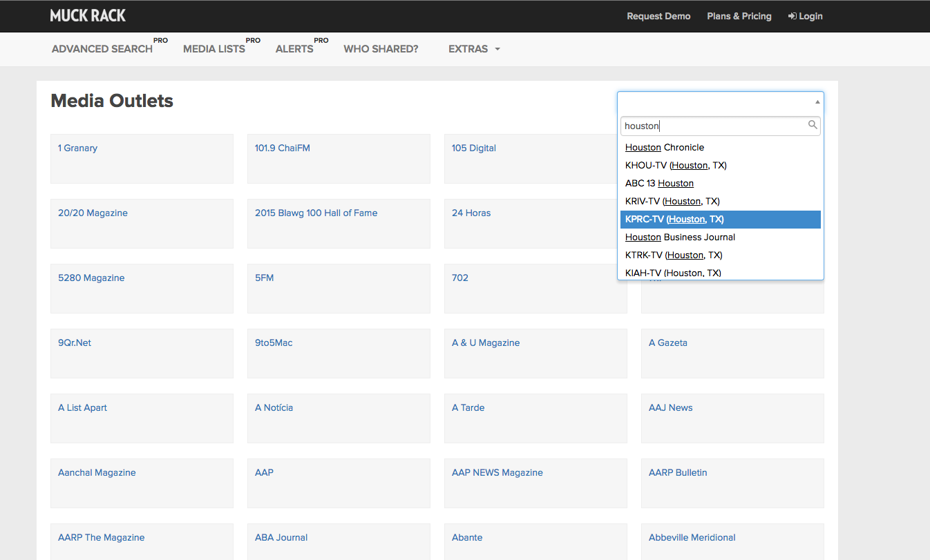Open AAP NEWS Magazine
The width and height of the screenshot is (930, 560).
coord(497,472)
